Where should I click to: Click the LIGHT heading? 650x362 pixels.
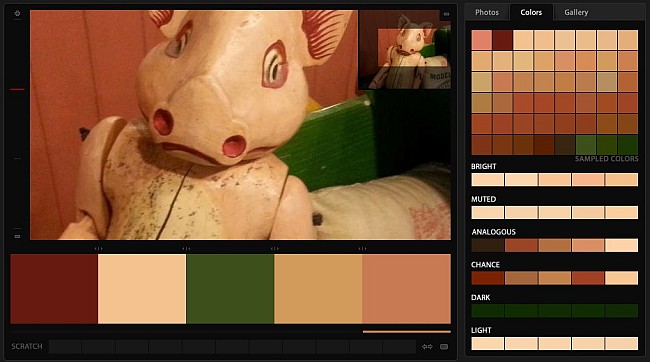pos(481,330)
